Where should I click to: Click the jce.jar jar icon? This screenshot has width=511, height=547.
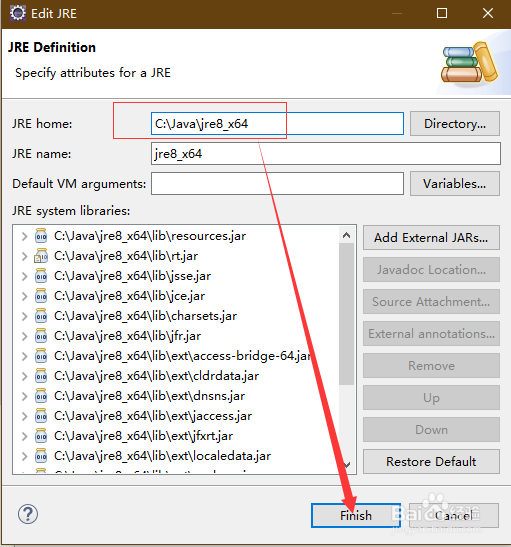41,296
